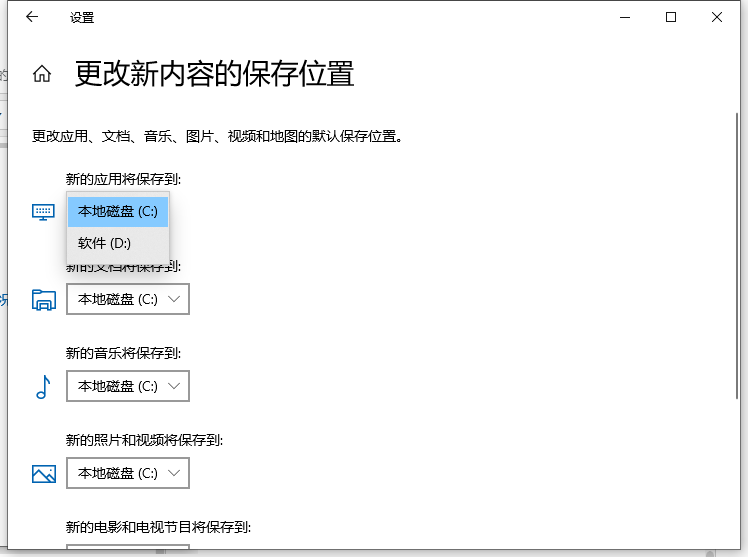Open the photos and videos location dropdown

click(128, 473)
